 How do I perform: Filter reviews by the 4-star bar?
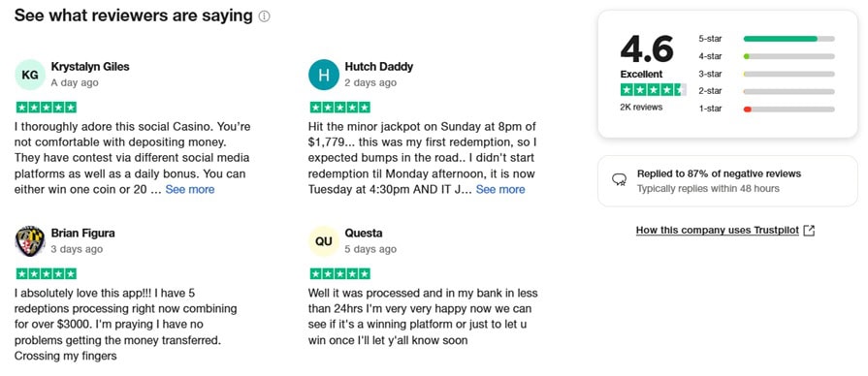[788, 56]
